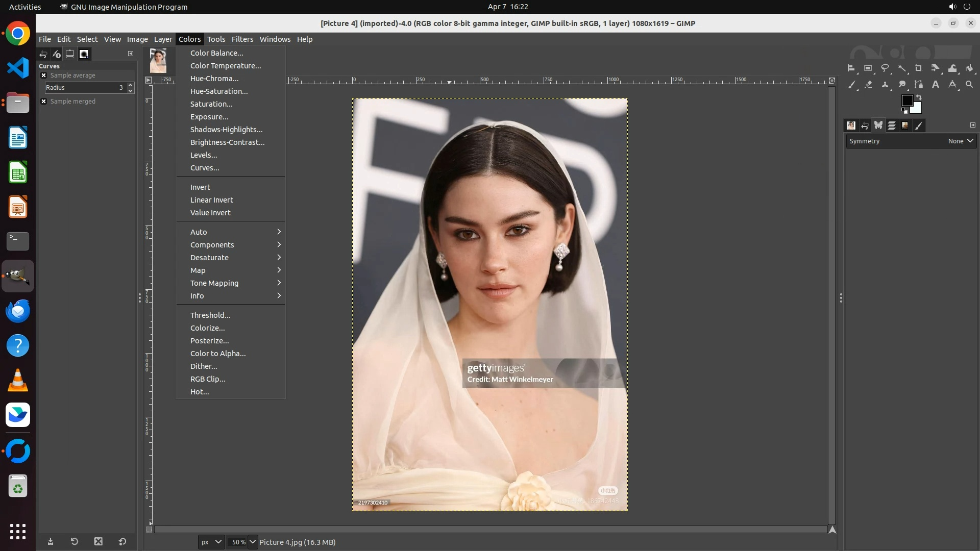Viewport: 980px width, 551px height.
Task: Select the Bucket Fill tool
Action: [x=969, y=68]
